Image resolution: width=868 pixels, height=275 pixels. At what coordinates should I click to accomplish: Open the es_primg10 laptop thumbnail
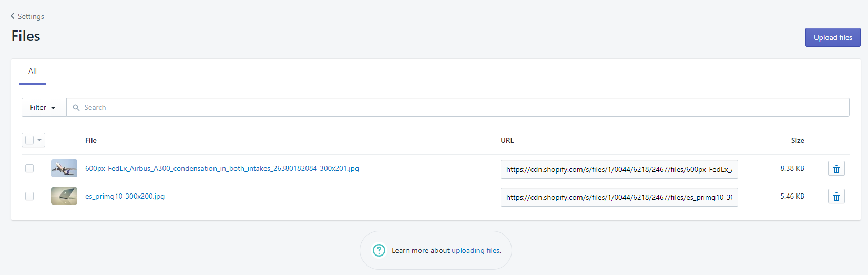tap(64, 196)
